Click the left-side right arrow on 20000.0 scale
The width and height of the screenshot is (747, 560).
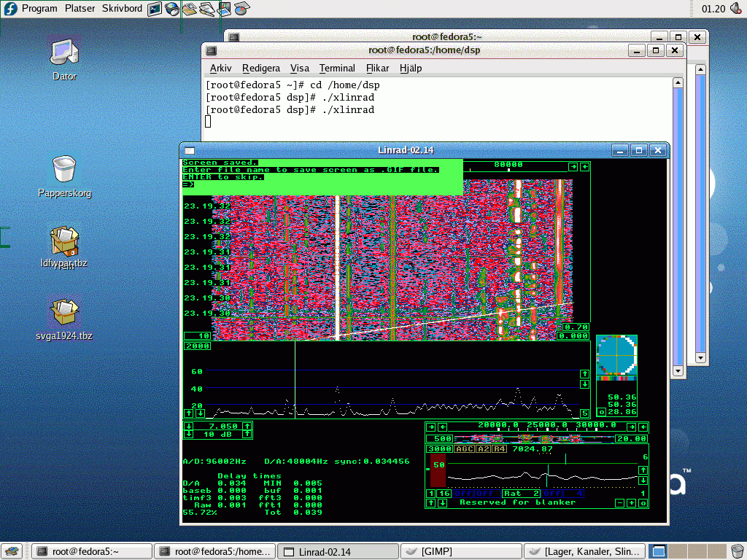(430, 427)
